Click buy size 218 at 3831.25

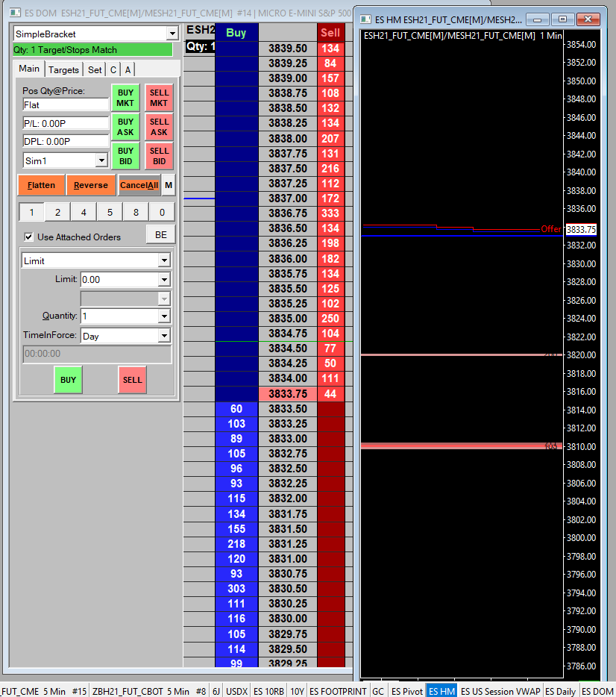[x=236, y=544]
